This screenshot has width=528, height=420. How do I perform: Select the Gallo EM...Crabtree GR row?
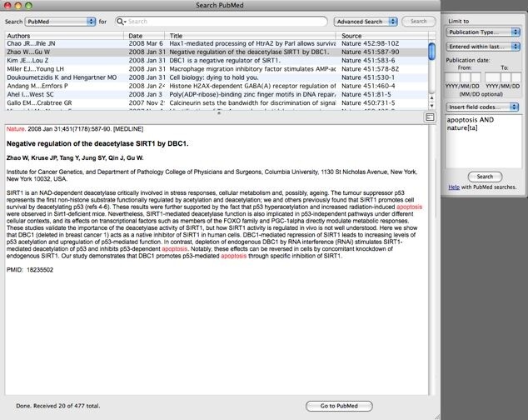coord(217,102)
